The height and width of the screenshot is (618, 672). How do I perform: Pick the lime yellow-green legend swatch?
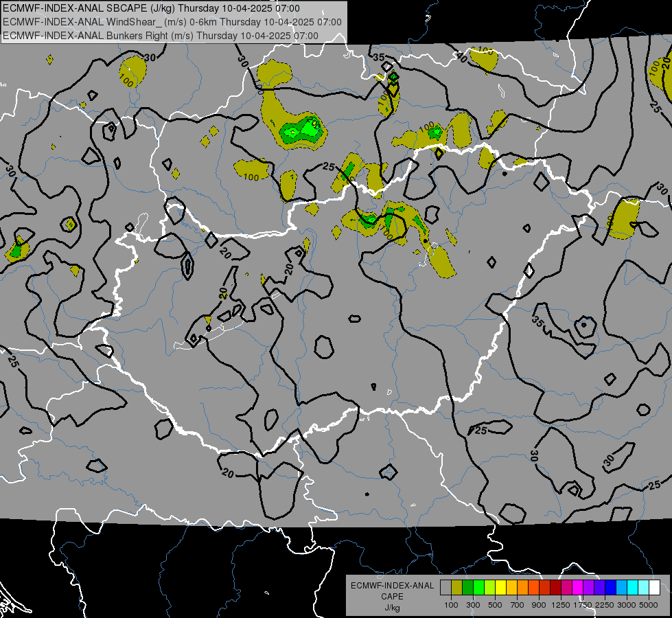(x=490, y=587)
